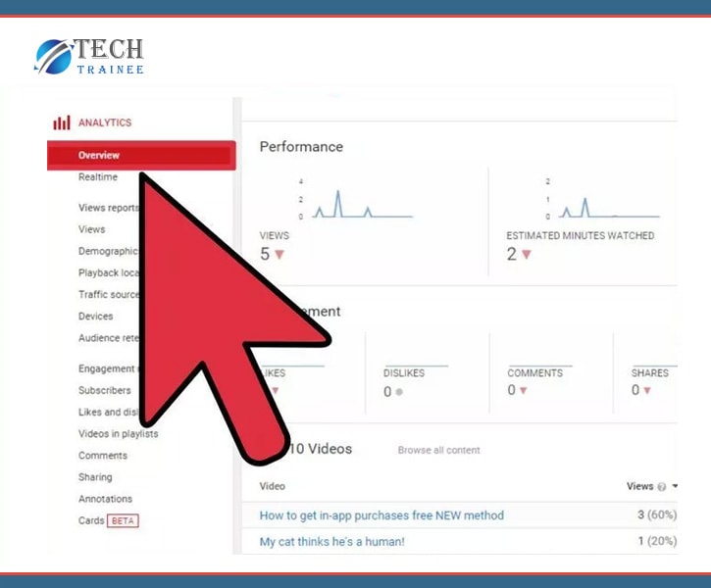Click the down-trend arrow beside minutes watched
711x588 pixels.
(527, 255)
